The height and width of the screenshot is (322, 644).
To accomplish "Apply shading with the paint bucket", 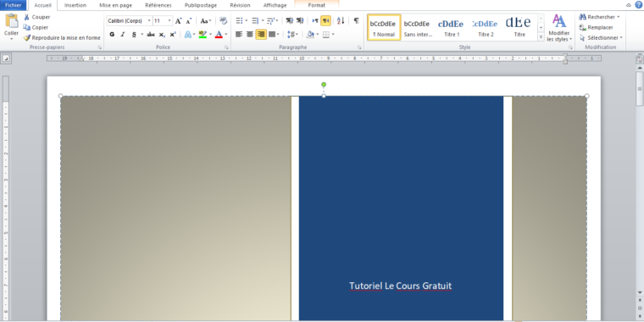I will pyautogui.click(x=310, y=35).
